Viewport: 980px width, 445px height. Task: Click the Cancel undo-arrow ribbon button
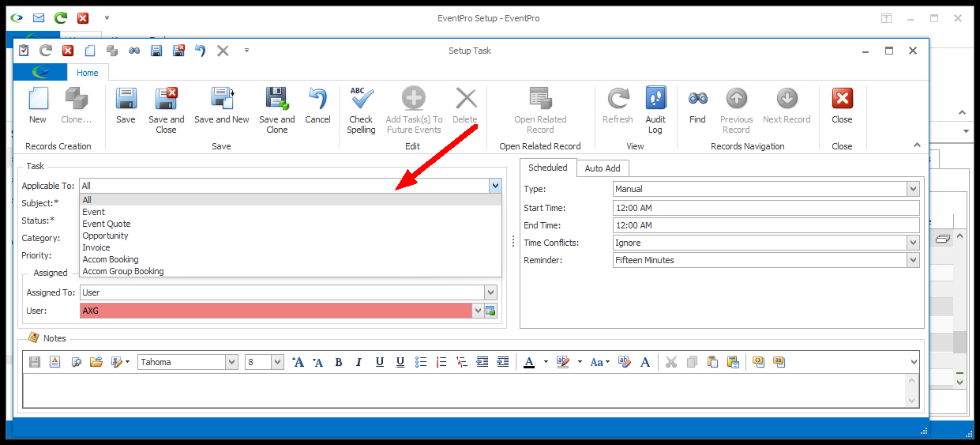317,106
